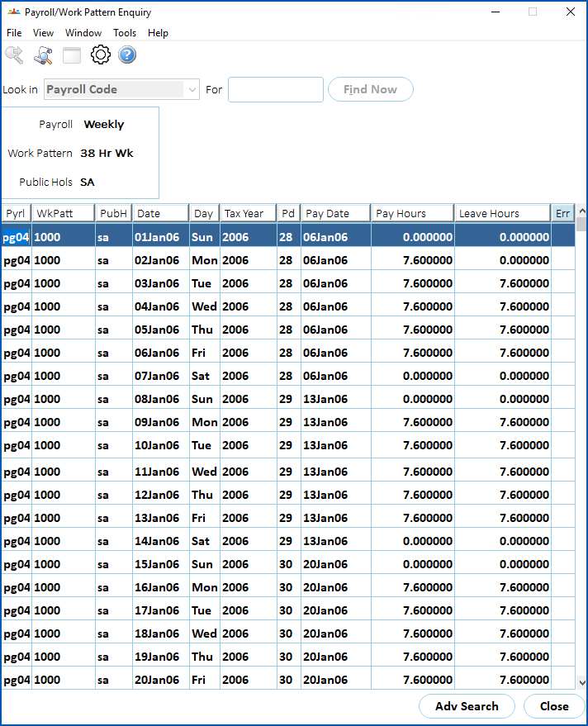Click the 38 Hr Wk work pattern value
This screenshot has height=726, width=588.
[x=107, y=154]
